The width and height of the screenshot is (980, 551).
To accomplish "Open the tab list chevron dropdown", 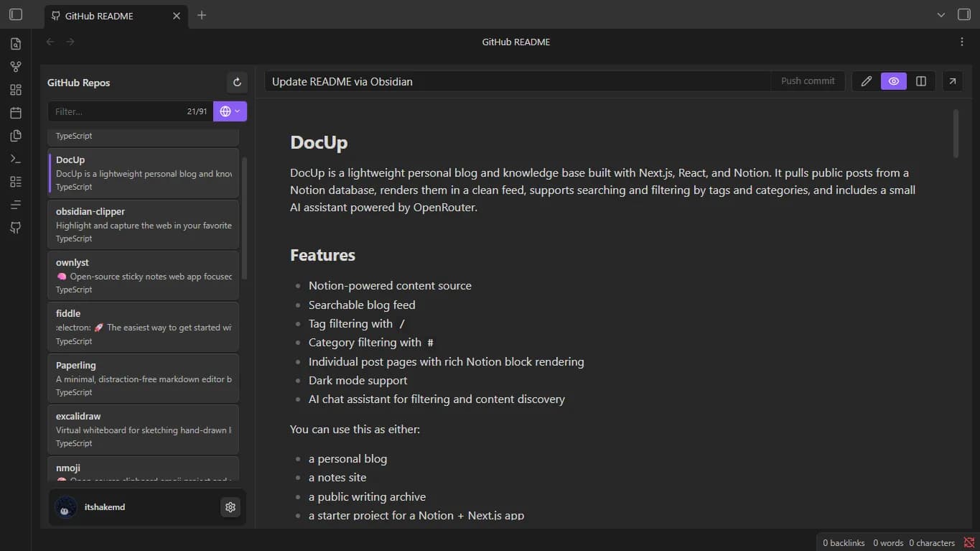I will point(941,15).
